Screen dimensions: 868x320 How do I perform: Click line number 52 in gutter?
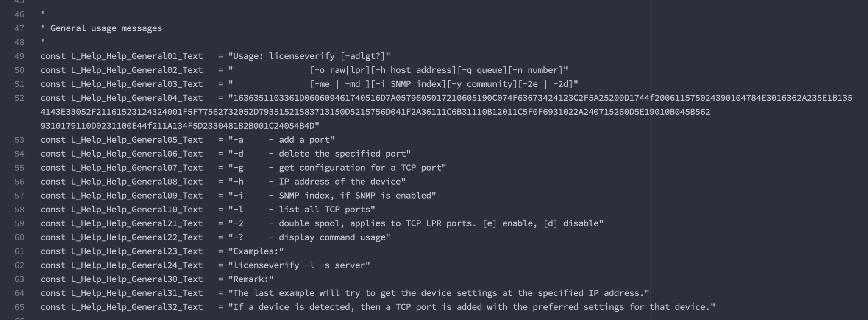point(19,98)
